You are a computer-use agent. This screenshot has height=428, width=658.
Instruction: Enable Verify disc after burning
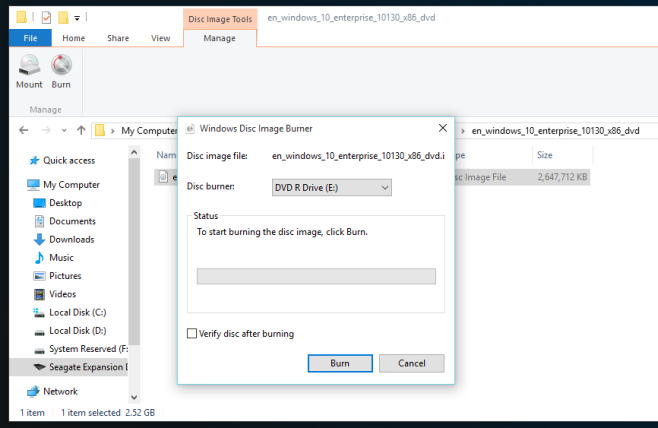tap(193, 334)
